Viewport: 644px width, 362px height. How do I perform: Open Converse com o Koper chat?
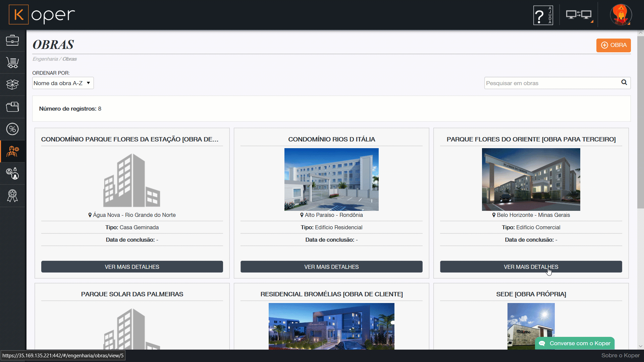575,343
